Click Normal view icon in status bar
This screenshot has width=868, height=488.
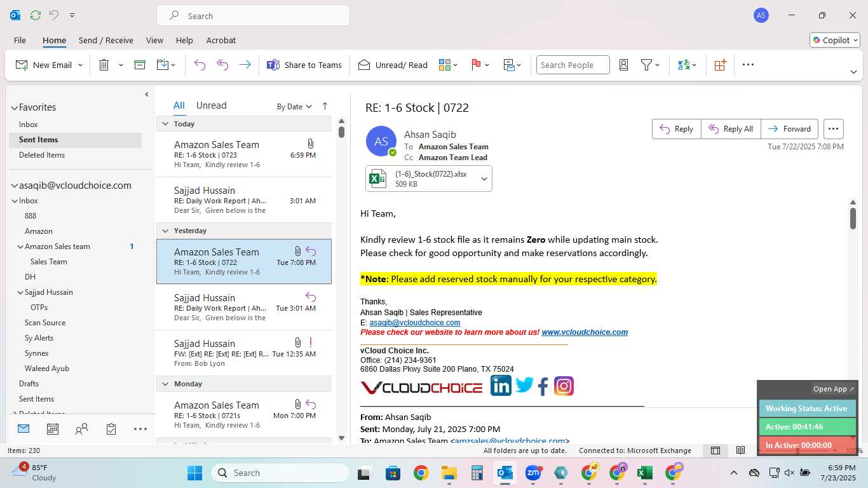pos(715,451)
